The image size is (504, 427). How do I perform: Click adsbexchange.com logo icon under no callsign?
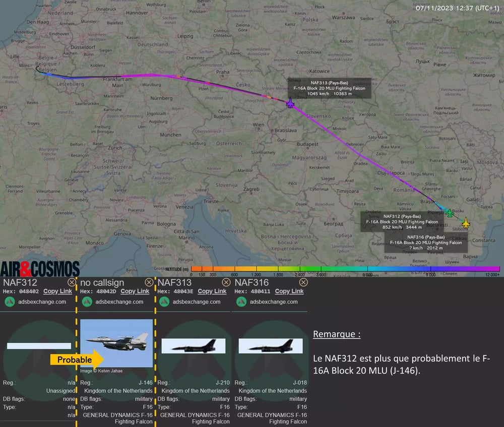(87, 302)
